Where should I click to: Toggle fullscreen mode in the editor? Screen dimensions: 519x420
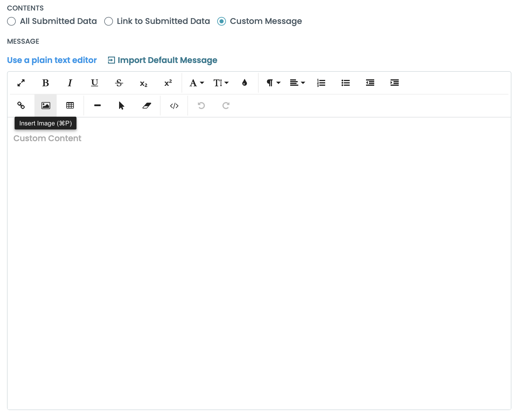[21, 83]
